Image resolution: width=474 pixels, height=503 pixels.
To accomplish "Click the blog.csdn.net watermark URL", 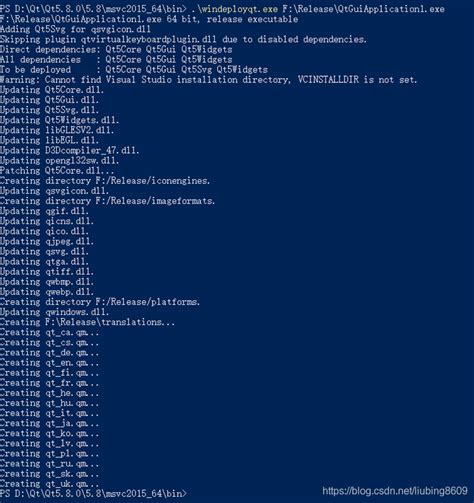I will [395, 491].
